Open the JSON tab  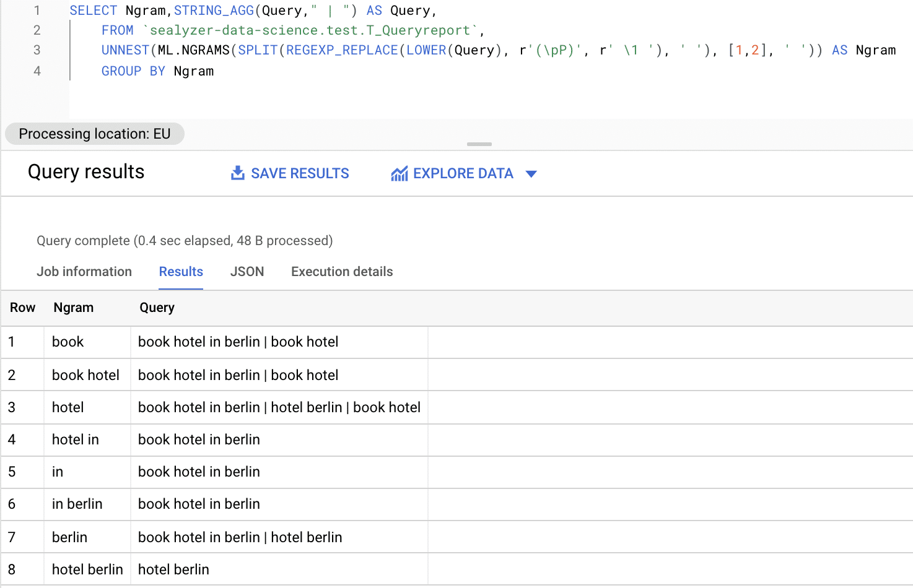tap(247, 272)
